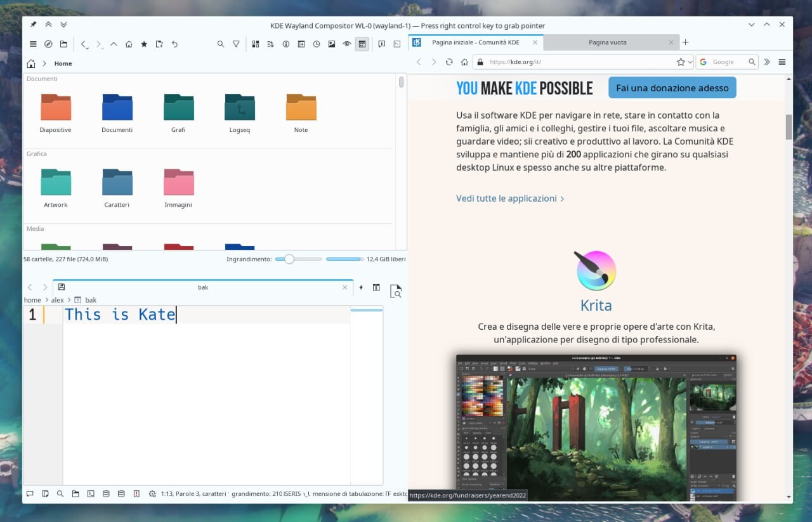Click the compass icon in Dolphin toolbar
The height and width of the screenshot is (522, 812).
pyautogui.click(x=48, y=44)
